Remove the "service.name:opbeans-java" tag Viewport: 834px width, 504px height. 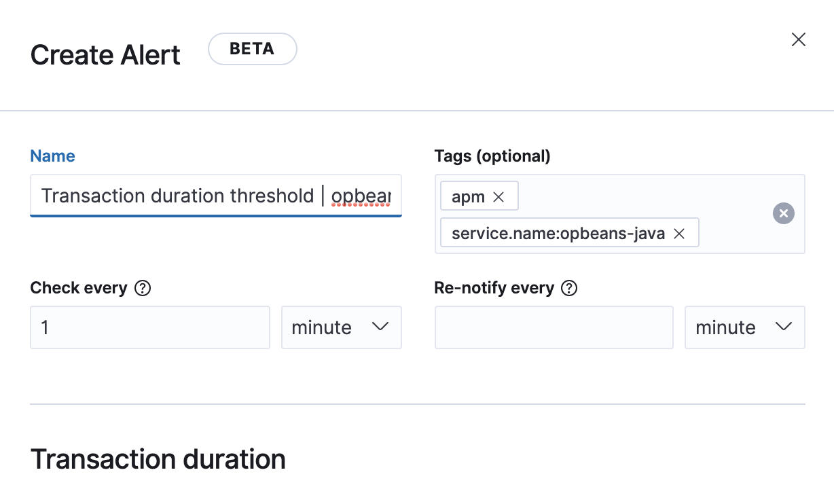point(679,233)
